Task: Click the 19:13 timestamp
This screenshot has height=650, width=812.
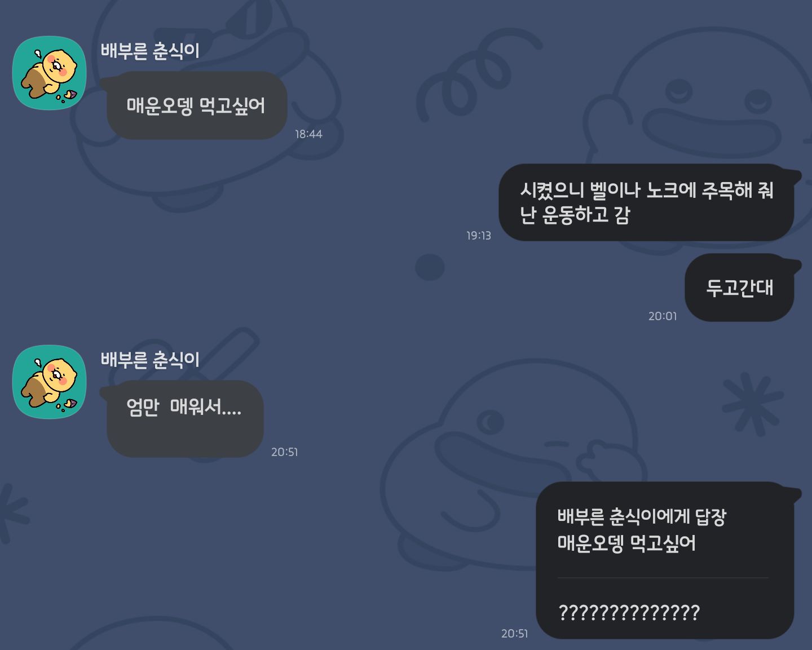Action: pos(478,236)
